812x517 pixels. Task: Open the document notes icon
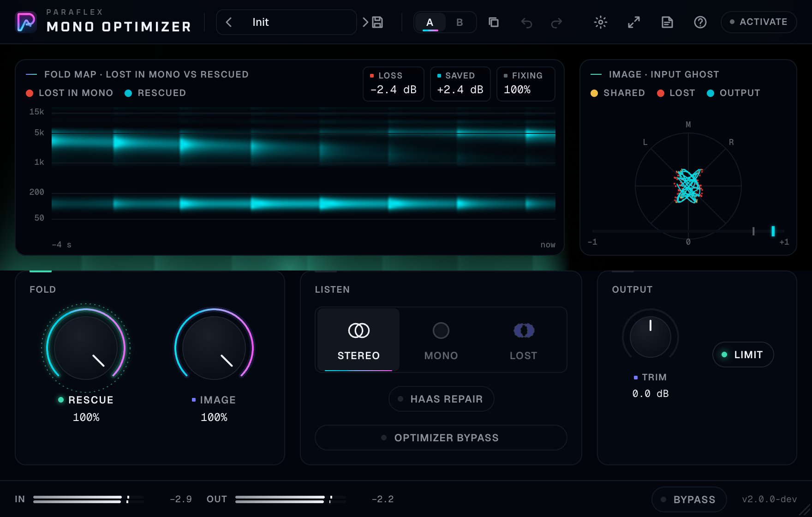tap(667, 22)
